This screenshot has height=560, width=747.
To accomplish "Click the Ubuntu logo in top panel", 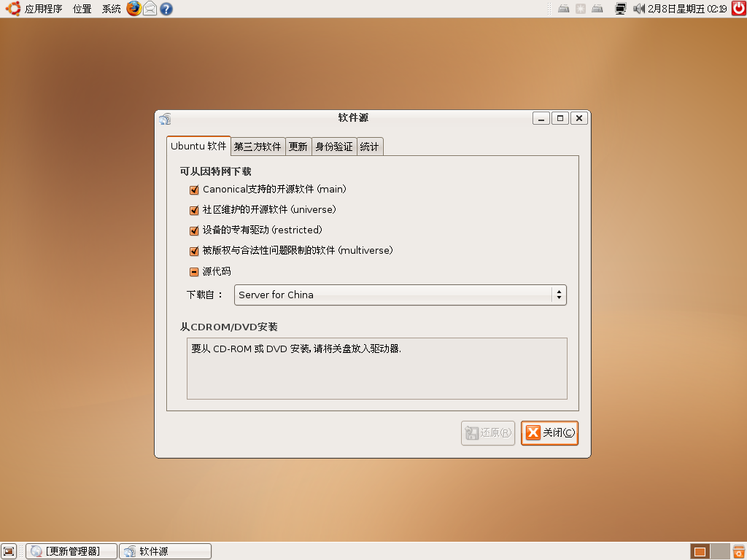I will [x=13, y=9].
